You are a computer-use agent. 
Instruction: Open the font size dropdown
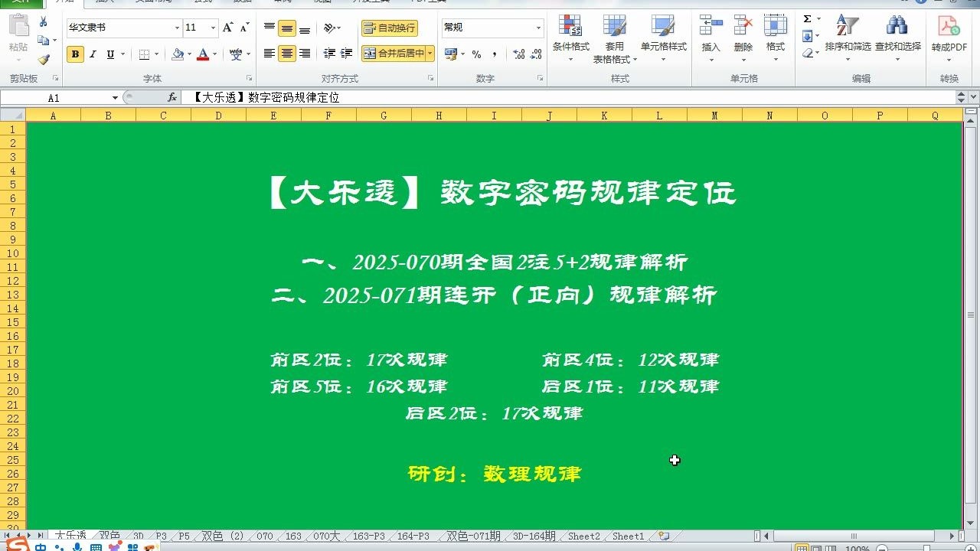pos(213,28)
